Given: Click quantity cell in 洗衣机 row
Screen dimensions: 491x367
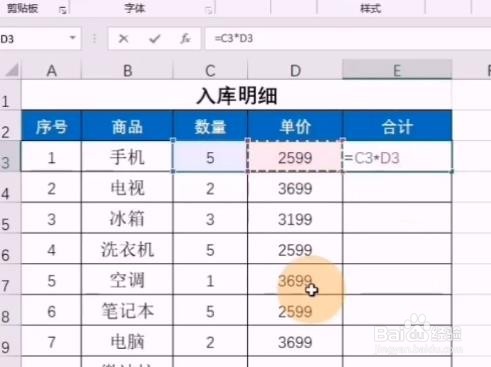Looking at the screenshot, I should pos(210,249).
